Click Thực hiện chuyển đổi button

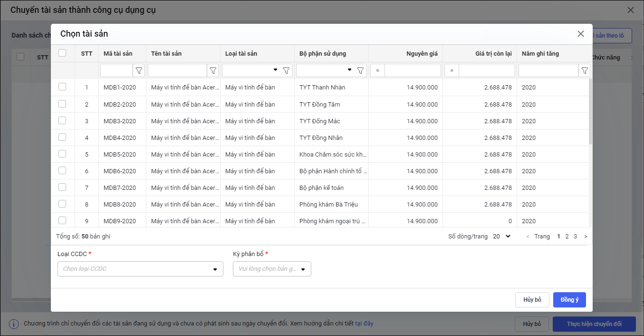coord(594,324)
